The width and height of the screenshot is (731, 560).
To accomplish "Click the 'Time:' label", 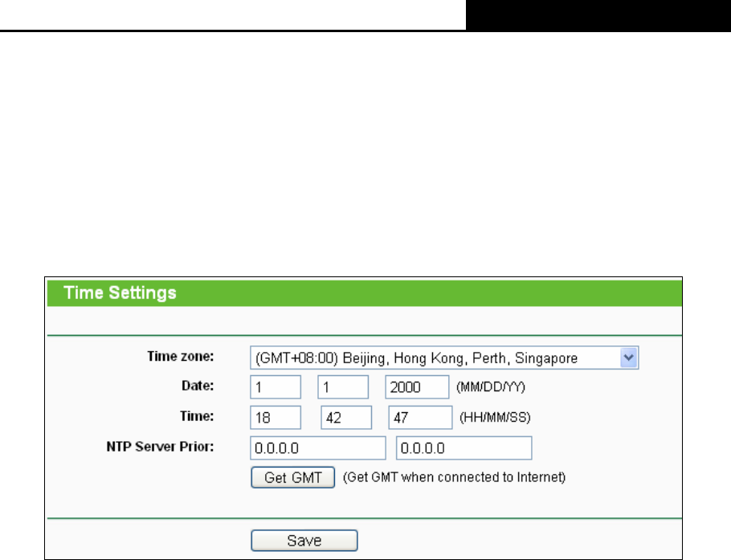I will (197, 416).
